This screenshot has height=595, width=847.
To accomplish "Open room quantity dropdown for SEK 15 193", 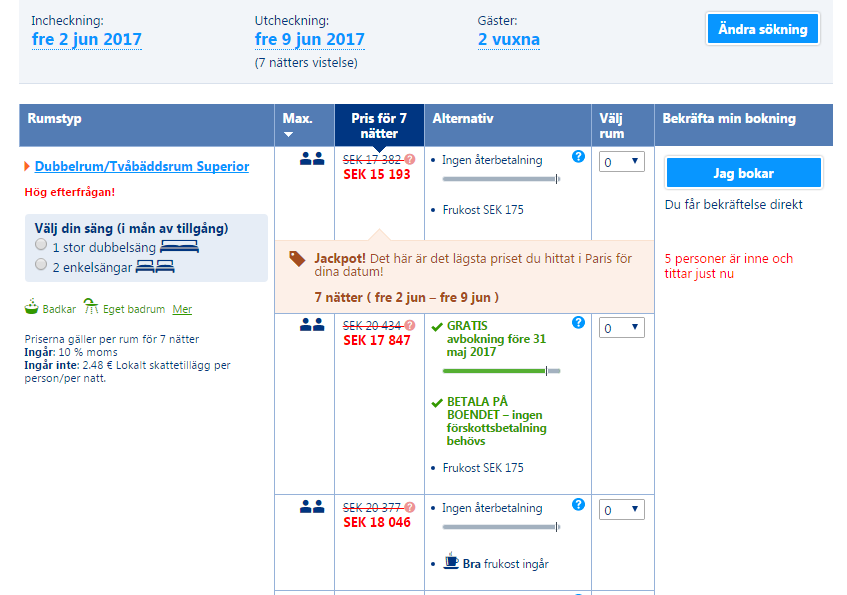I will coord(622,162).
